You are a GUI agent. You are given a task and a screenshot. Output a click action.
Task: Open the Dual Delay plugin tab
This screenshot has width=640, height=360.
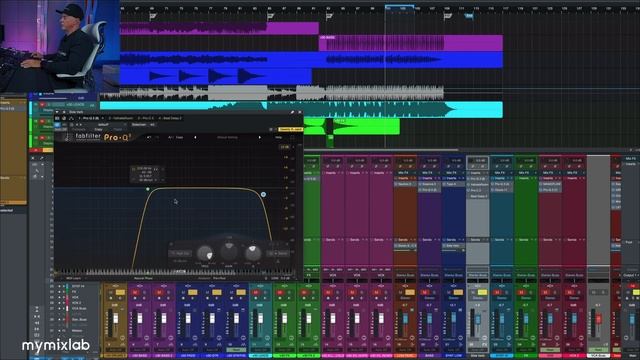pos(171,118)
